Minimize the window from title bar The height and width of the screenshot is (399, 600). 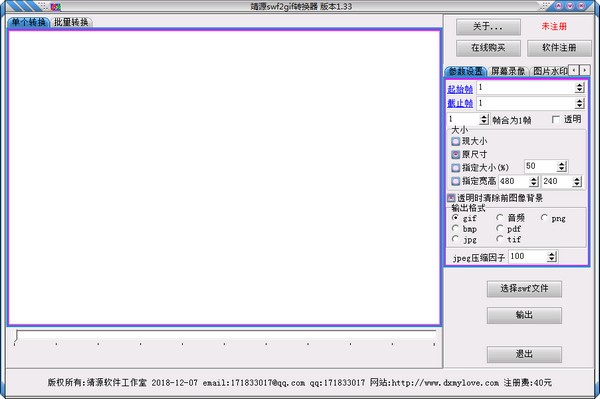pyautogui.click(x=559, y=6)
